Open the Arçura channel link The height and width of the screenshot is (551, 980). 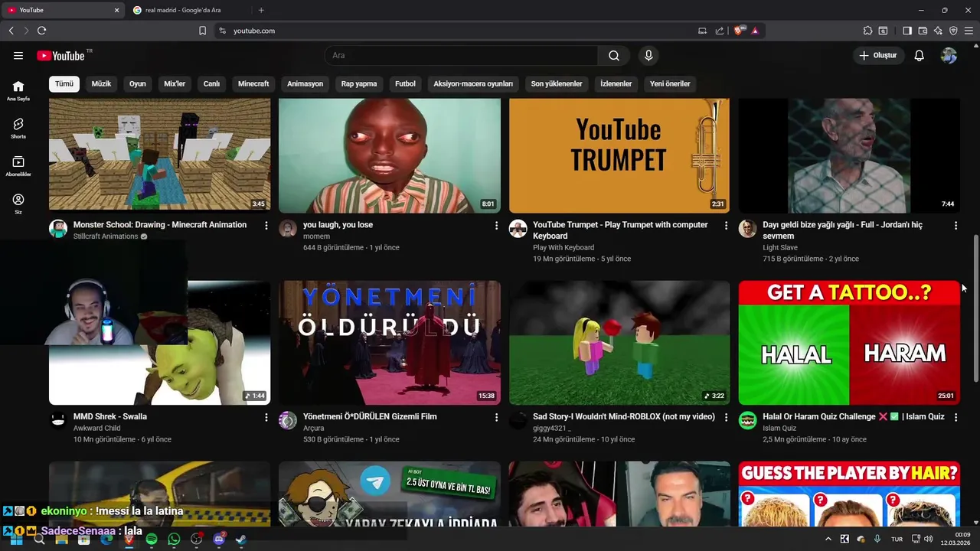tap(314, 429)
